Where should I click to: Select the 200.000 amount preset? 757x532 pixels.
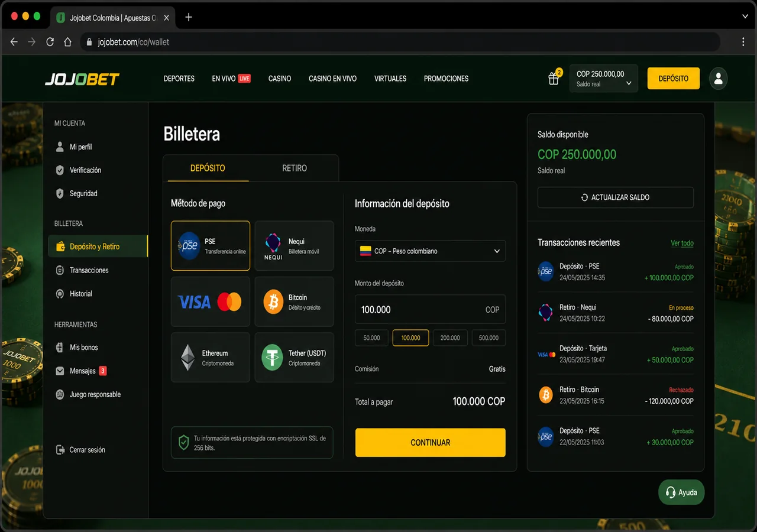(x=450, y=338)
